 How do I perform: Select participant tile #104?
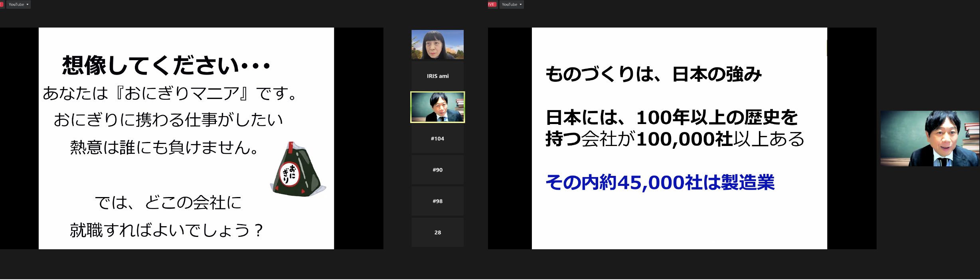[437, 138]
